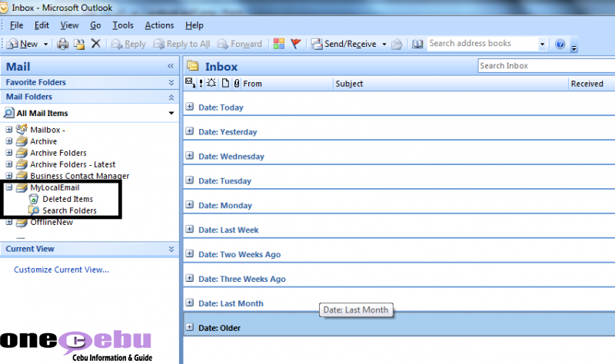Open the Edit menu
The height and width of the screenshot is (364, 615).
point(42,25)
